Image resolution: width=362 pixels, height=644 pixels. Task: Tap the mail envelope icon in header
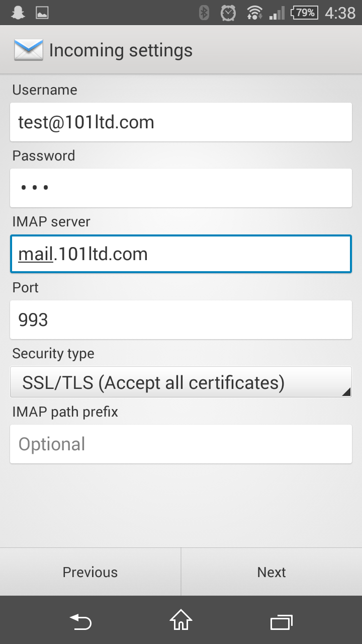click(28, 50)
